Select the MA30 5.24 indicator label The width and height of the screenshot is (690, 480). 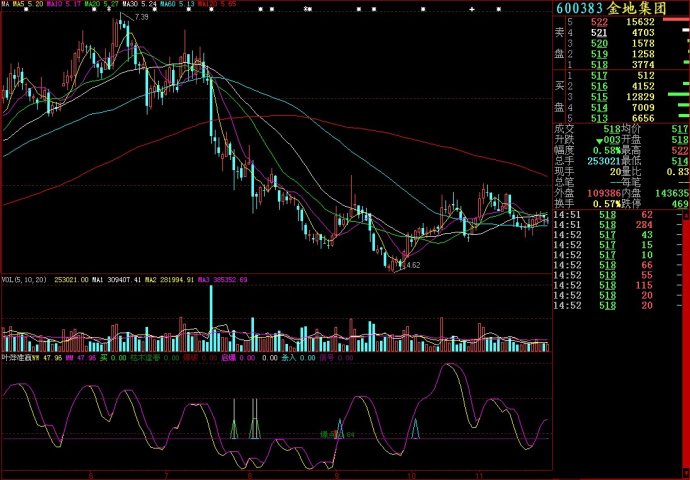click(x=140, y=4)
